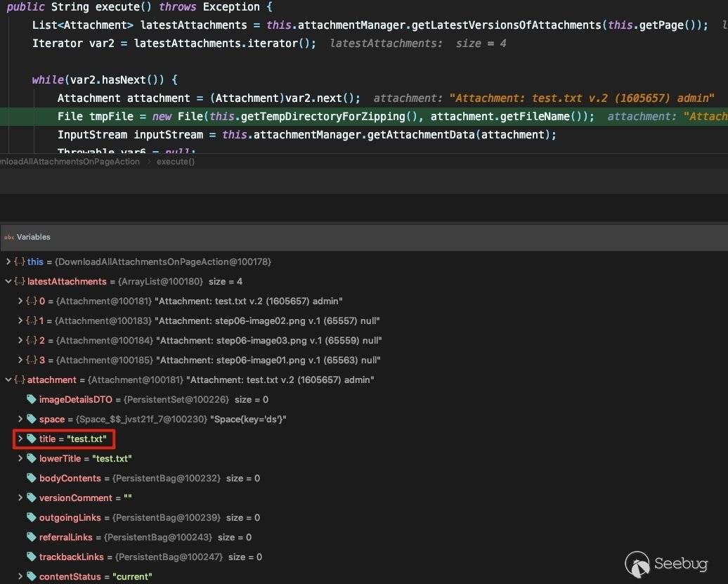This screenshot has width=728, height=584.
Task: Click the tag icon next to bodyContents
Action: click(x=32, y=478)
